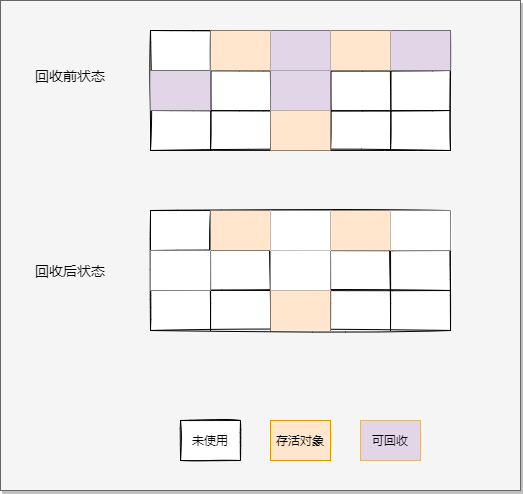Click the white center cell of the 回收后状态 grid
The image size is (523, 494).
(x=300, y=270)
